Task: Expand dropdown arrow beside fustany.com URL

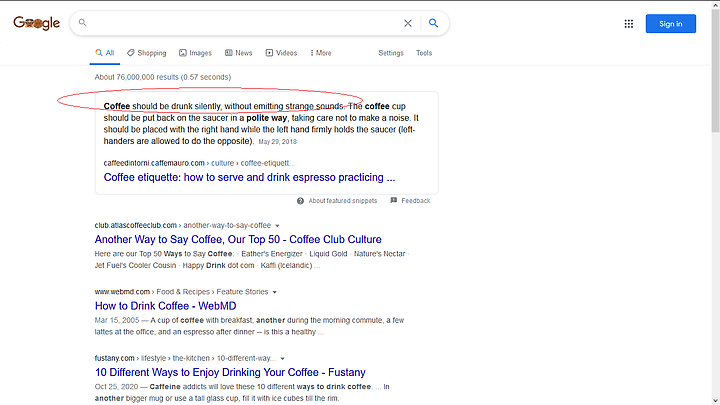Action: 282,359
